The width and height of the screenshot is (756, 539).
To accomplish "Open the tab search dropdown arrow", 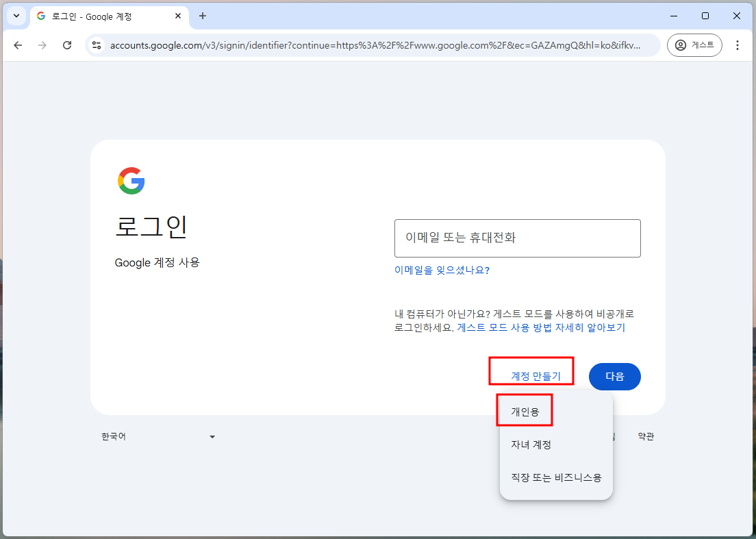I will (x=16, y=16).
